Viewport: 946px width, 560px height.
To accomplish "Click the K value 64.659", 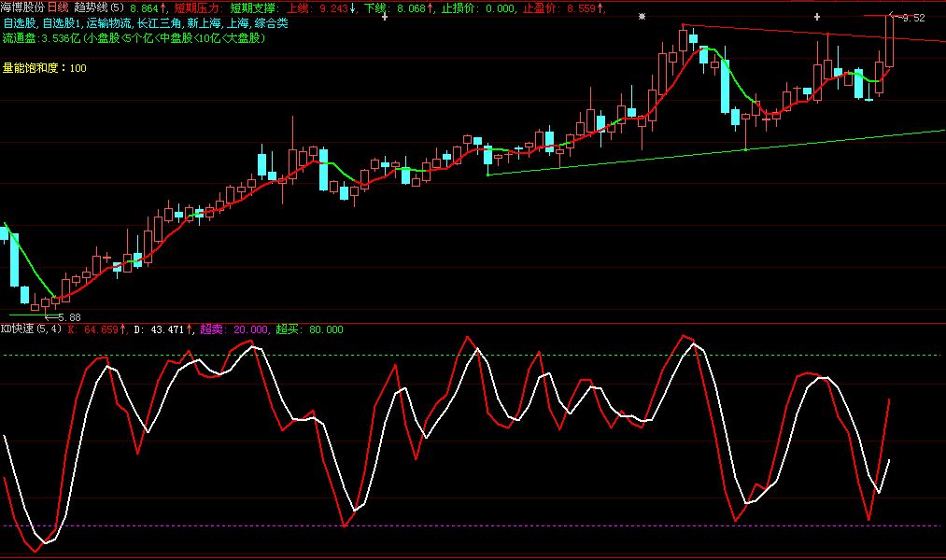I will [x=102, y=329].
